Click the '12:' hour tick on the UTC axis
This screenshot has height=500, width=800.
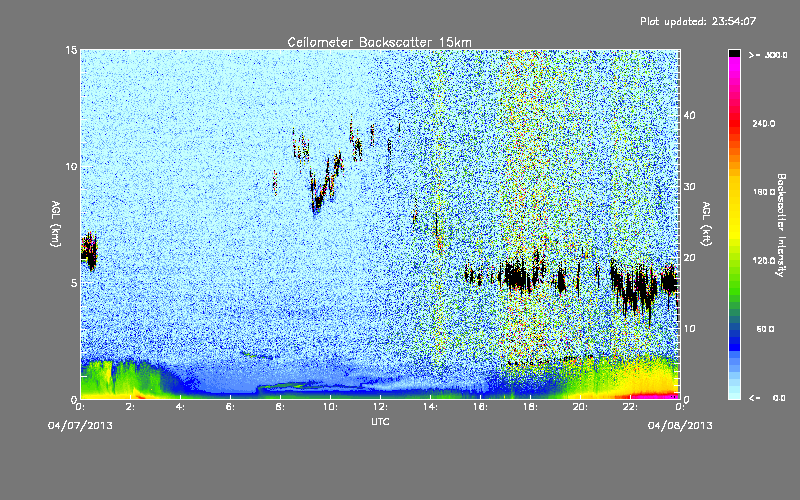tap(380, 407)
